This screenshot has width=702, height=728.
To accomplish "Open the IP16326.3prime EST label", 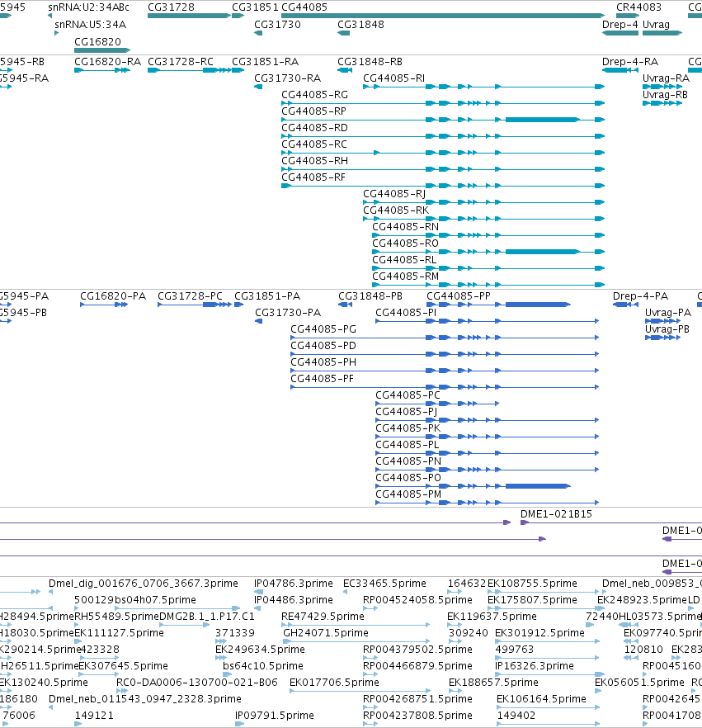I will click(535, 666).
